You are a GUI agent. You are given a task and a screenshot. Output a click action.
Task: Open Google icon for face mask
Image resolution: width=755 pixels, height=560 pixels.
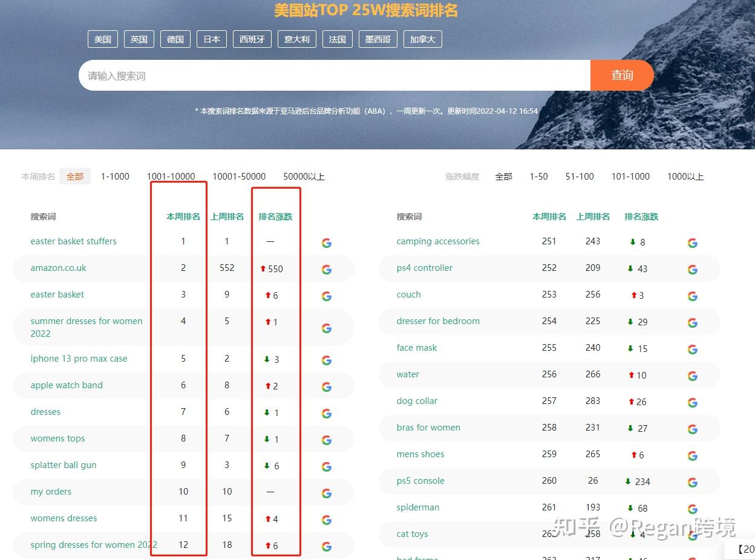[693, 350]
